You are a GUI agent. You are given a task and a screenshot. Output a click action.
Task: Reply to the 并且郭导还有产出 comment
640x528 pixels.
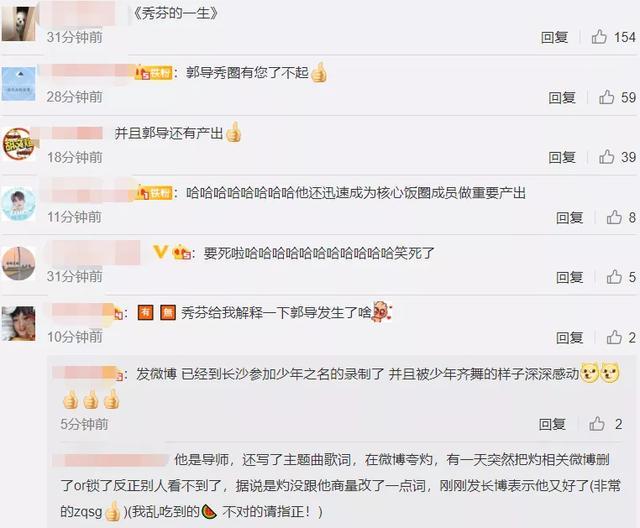pyautogui.click(x=562, y=157)
